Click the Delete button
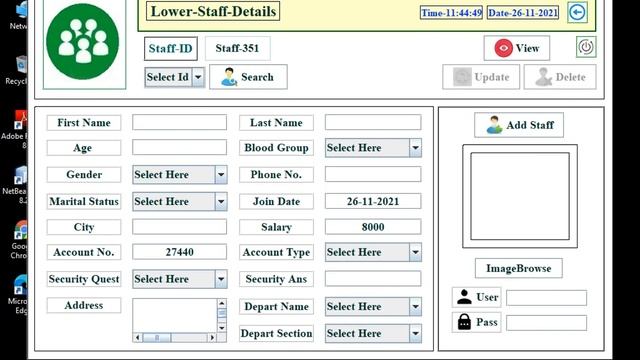 [x=560, y=77]
